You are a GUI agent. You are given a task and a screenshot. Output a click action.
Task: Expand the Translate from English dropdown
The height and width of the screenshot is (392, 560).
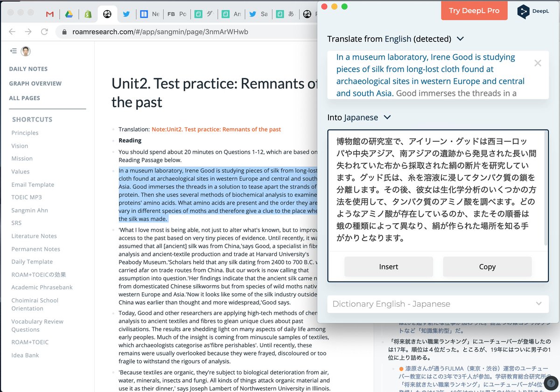coord(460,39)
